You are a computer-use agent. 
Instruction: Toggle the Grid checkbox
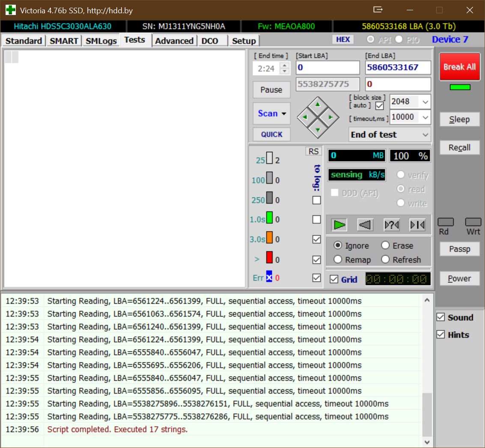click(334, 279)
